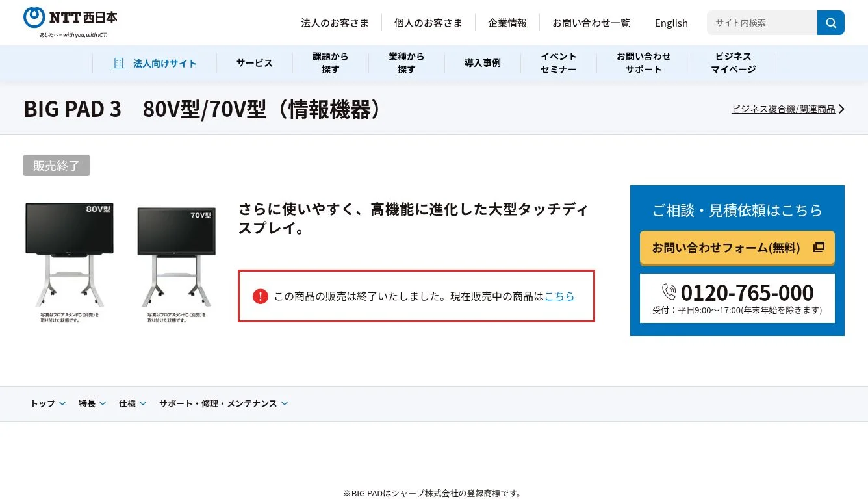The height and width of the screenshot is (499, 868).
Task: Click the BIG PAD trademark note text
Action: (x=433, y=493)
